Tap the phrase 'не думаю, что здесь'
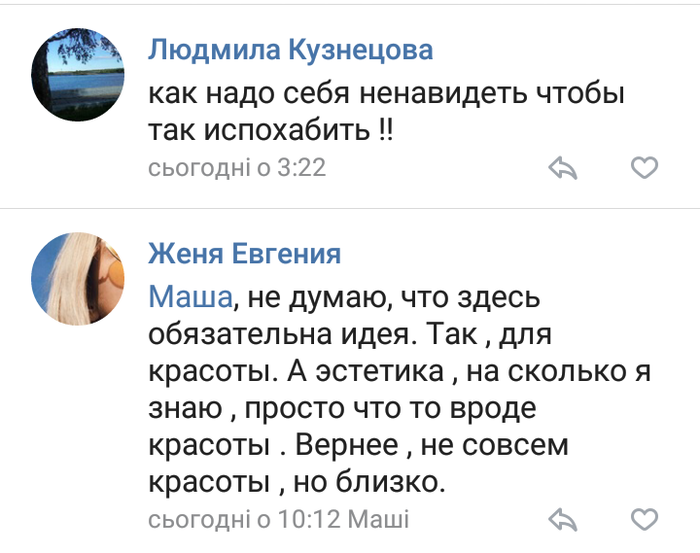Viewport: 700px width, 553px height. (394, 298)
